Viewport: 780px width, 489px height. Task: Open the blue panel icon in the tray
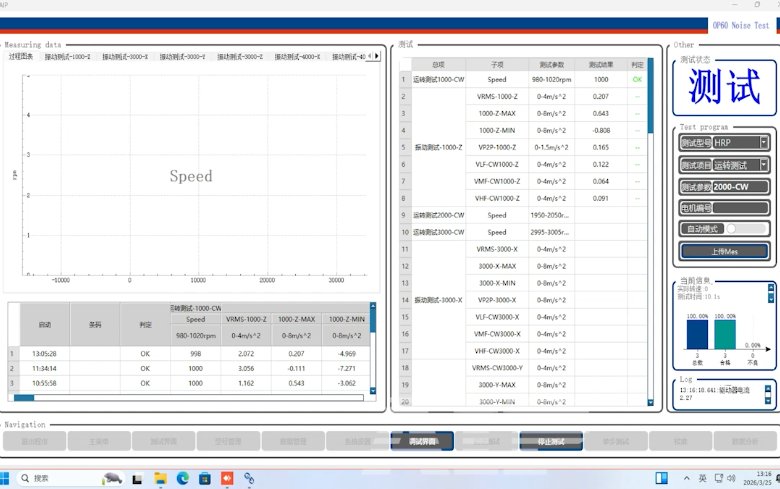point(662,478)
